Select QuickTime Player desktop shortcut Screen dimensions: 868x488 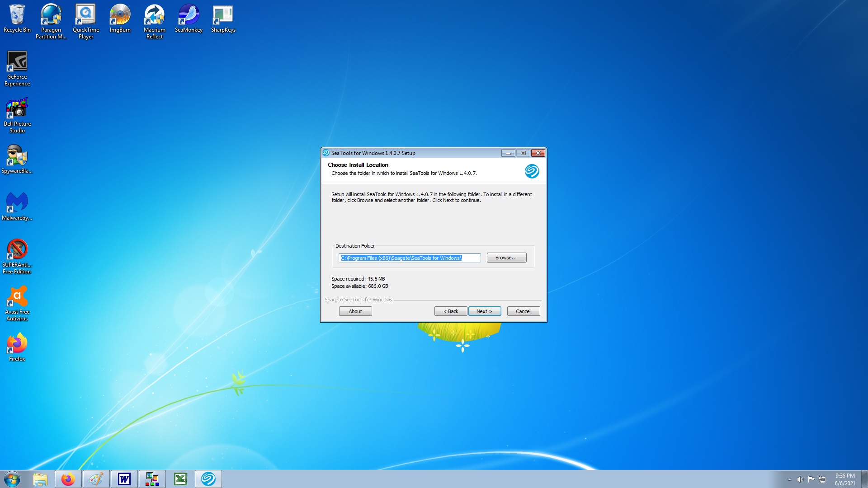coord(85,20)
